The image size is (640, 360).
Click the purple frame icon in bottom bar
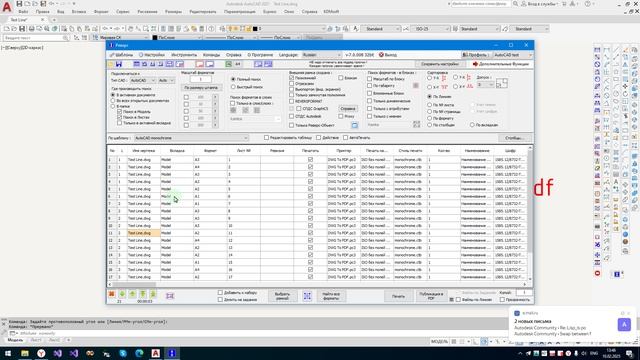click(x=170, y=296)
